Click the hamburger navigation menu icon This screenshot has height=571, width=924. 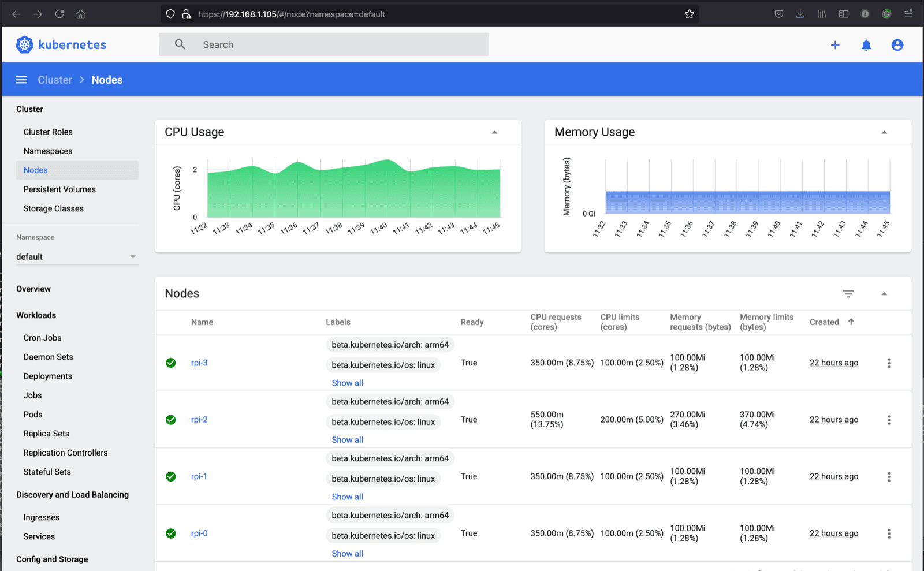pos(21,80)
